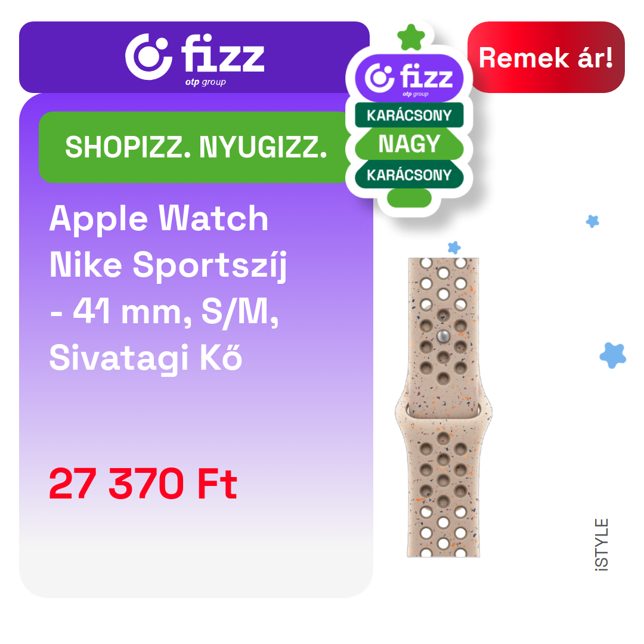Click the otp group text under fizz header
This screenshot has height=644, width=644.
click(205, 82)
